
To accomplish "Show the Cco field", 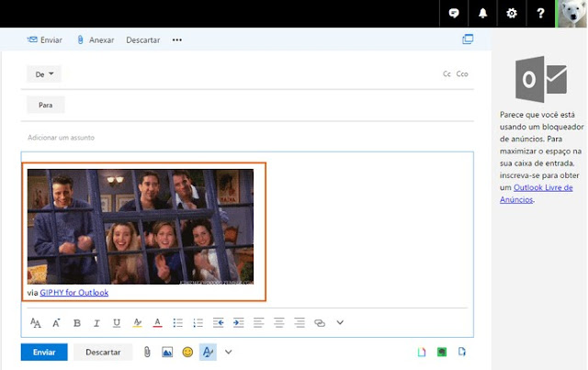I will point(462,73).
